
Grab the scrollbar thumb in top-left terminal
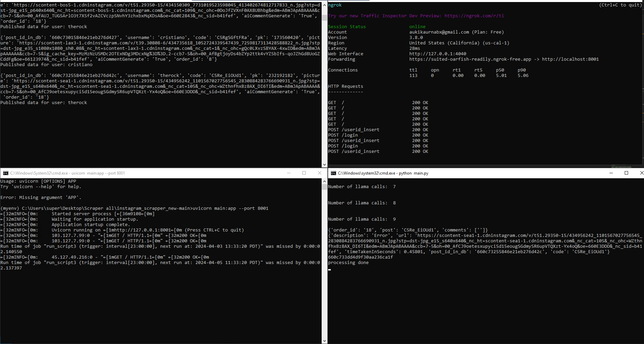click(325, 18)
